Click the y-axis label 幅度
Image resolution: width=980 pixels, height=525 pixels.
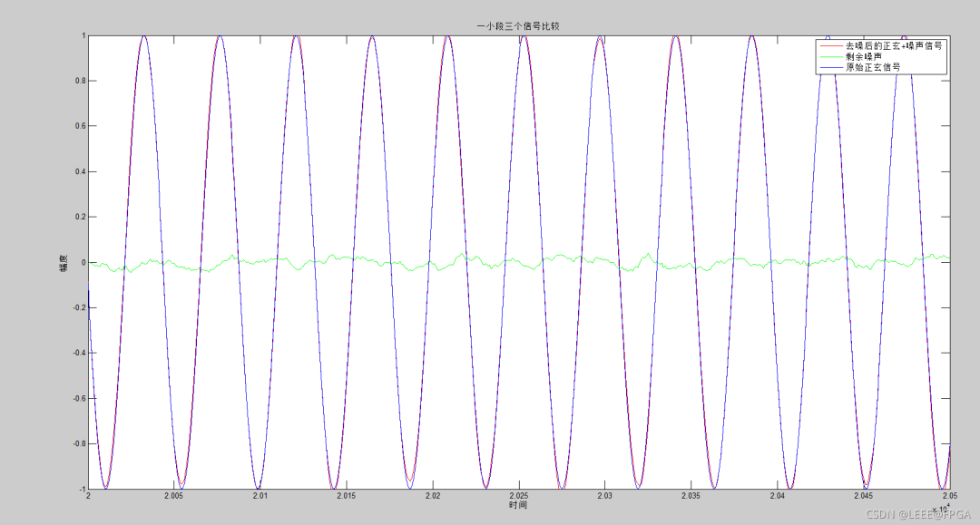(x=64, y=263)
